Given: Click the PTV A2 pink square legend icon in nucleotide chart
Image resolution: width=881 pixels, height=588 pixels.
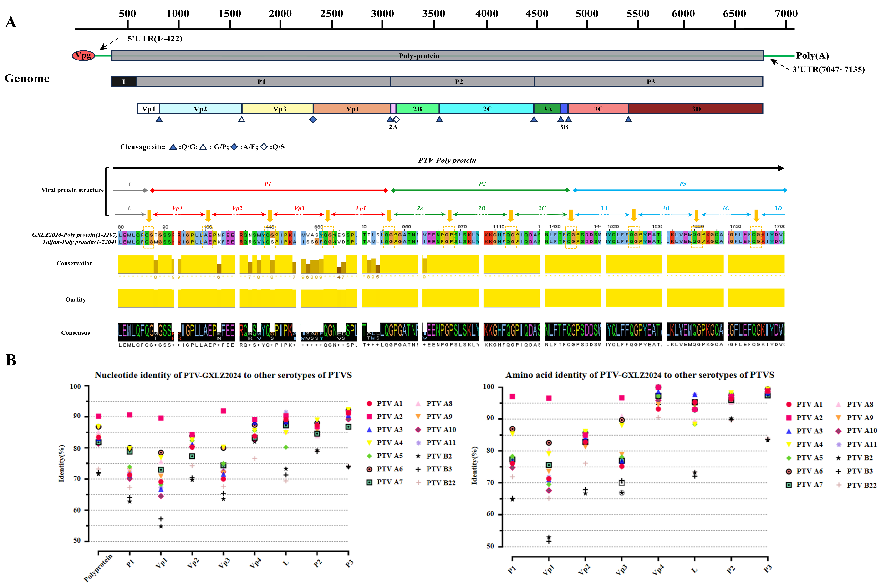Looking at the screenshot, I should (x=369, y=417).
